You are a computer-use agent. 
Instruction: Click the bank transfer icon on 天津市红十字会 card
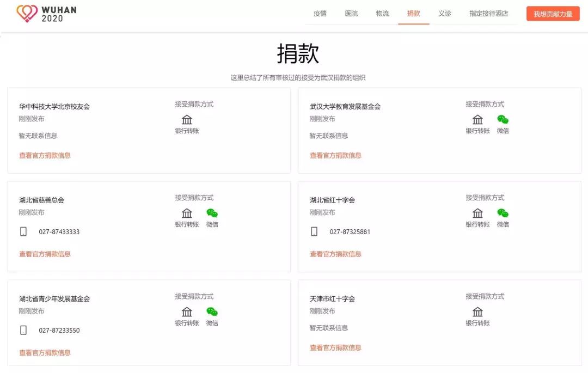pyautogui.click(x=478, y=311)
